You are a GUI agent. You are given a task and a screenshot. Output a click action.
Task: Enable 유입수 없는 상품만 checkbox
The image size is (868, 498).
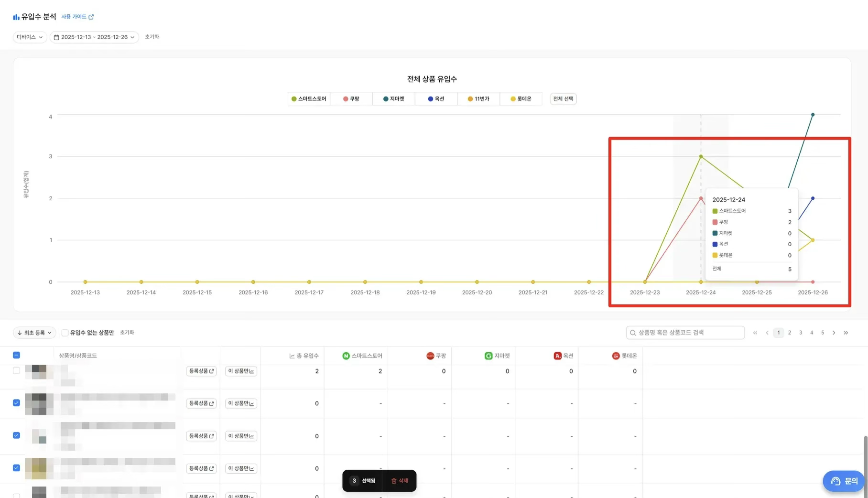65,333
